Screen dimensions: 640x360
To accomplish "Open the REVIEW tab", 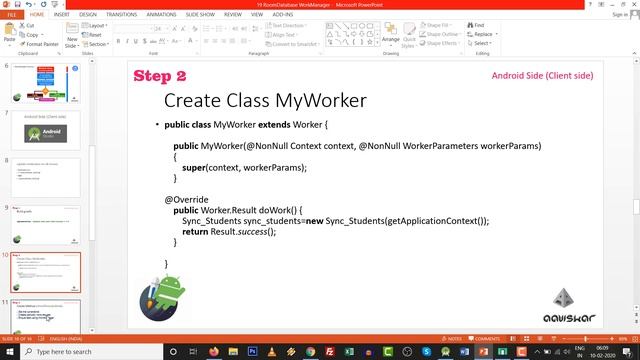I will (x=233, y=15).
